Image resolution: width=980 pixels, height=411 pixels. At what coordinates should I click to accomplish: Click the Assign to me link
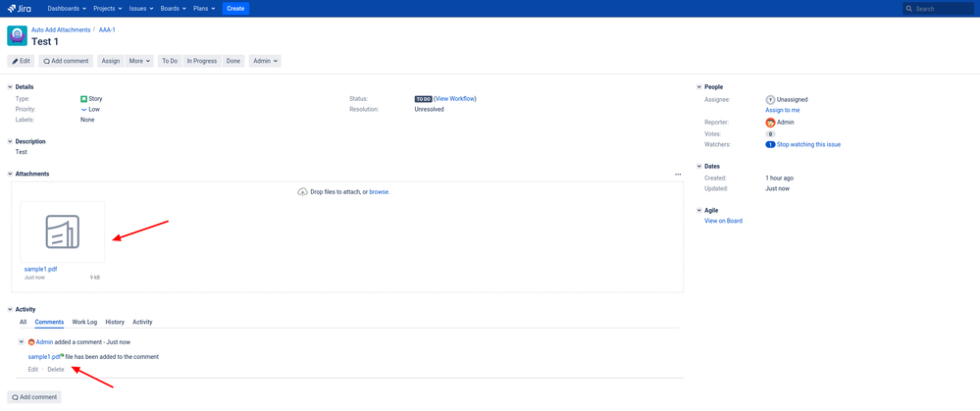pos(783,111)
